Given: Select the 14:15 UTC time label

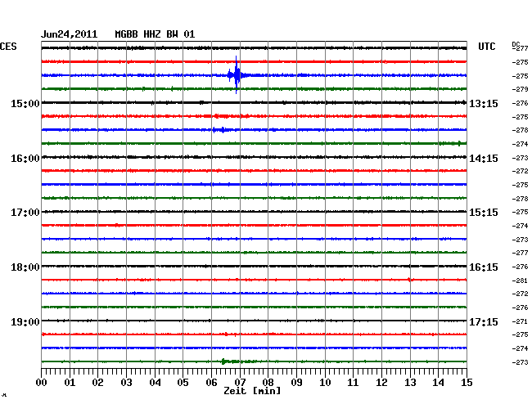Looking at the screenshot, I should click(484, 159).
